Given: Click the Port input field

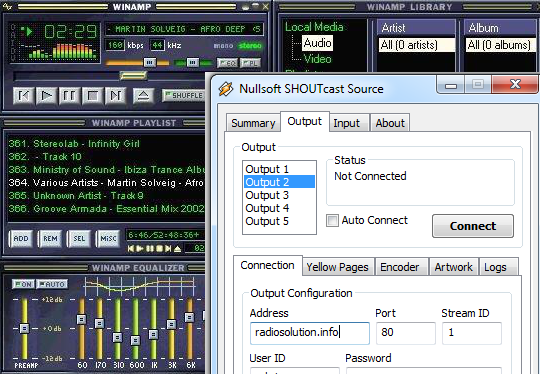Looking at the screenshot, I should click(406, 333).
